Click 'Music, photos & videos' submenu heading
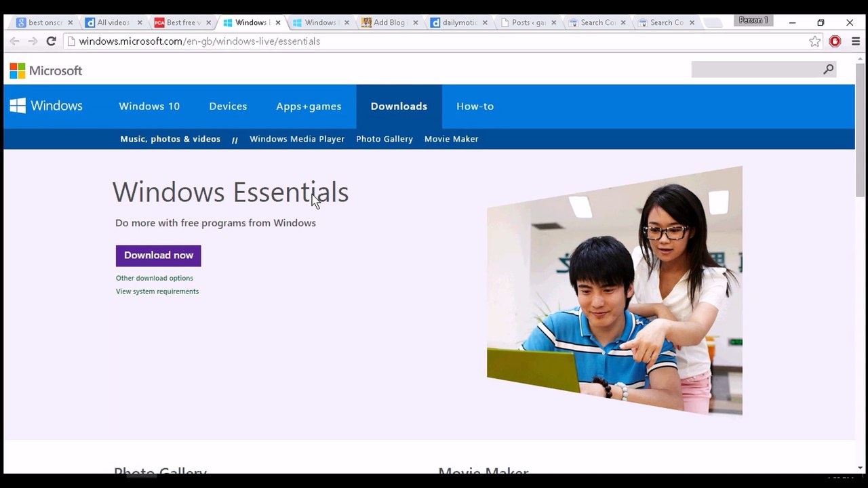This screenshot has height=488, width=868. coord(170,139)
